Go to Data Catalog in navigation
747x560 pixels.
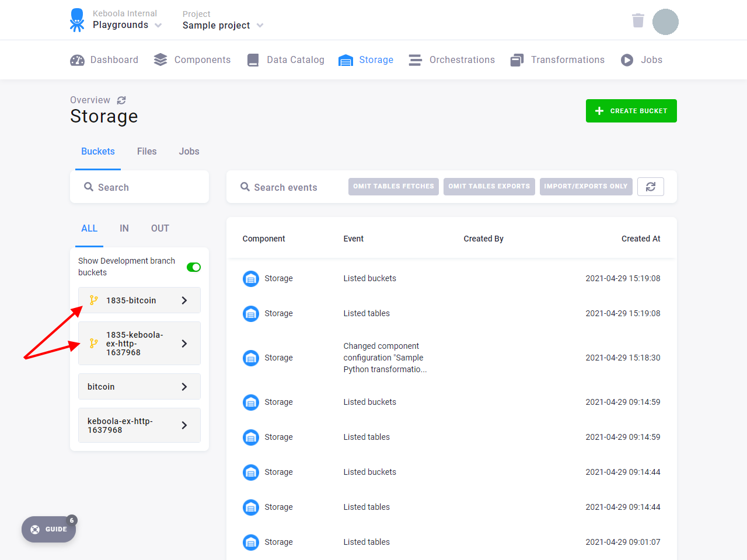click(x=286, y=60)
